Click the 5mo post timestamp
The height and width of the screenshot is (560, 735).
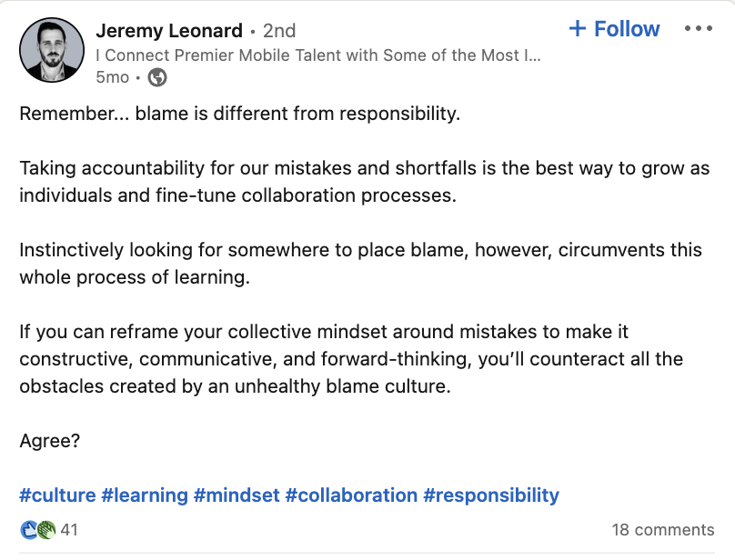click(113, 77)
